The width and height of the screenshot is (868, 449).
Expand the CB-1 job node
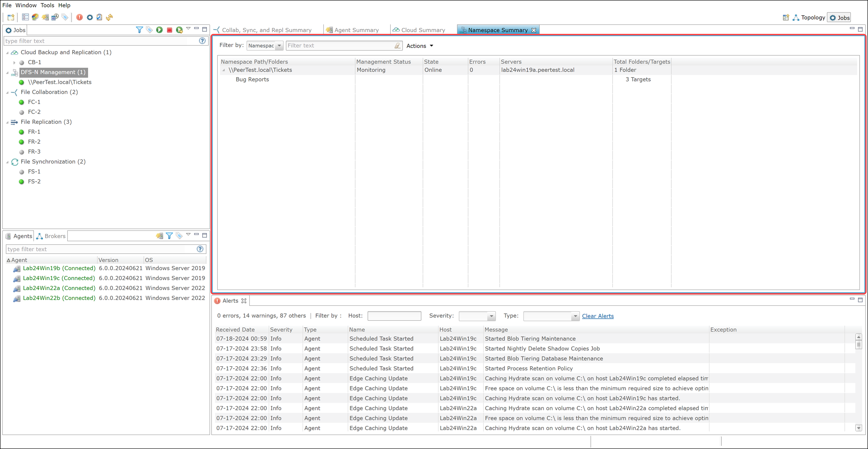[14, 62]
